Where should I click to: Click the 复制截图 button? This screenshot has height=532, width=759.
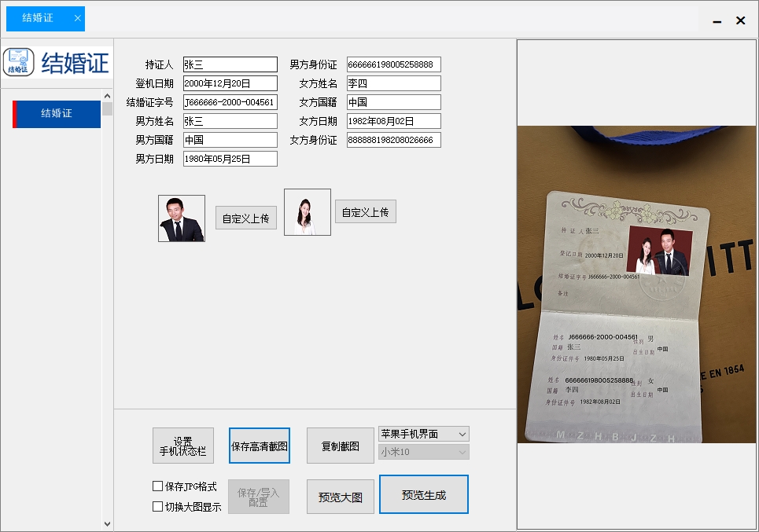coord(340,445)
